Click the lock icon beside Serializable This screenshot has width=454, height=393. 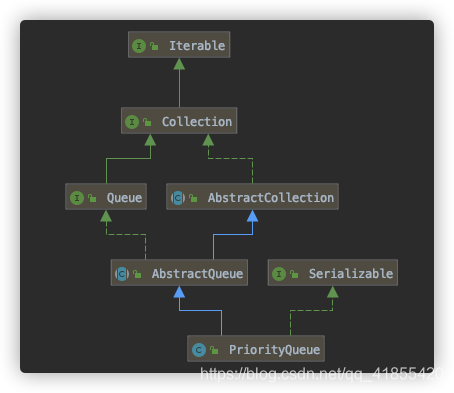pos(294,274)
